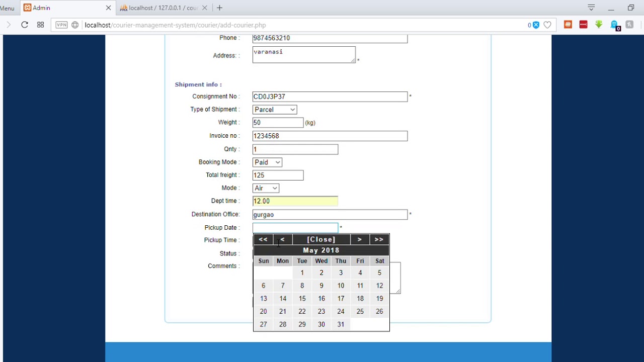Viewport: 644px width, 362px height.
Task: Click the green download arrow extension icon
Action: pyautogui.click(x=599, y=24)
